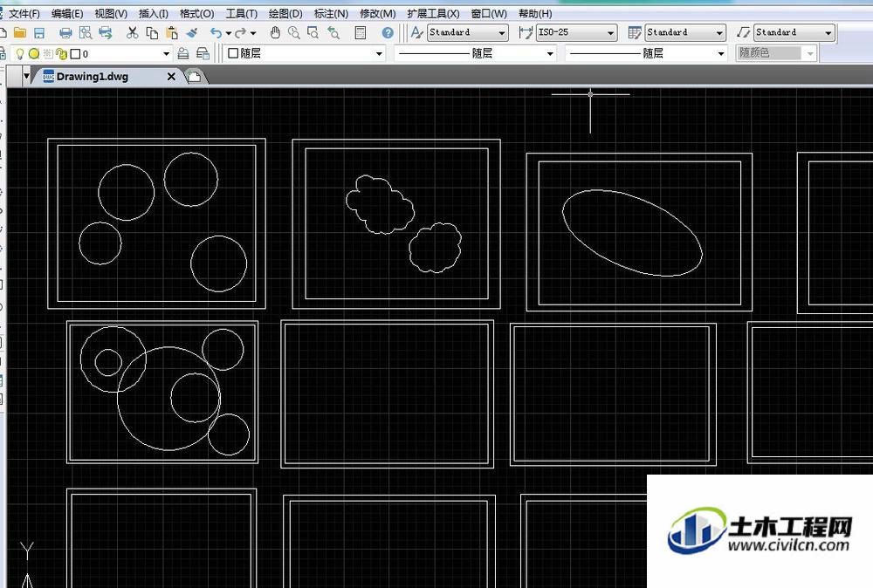Open the 格式(O) menu
Viewport: 873px width, 588px height.
point(196,13)
